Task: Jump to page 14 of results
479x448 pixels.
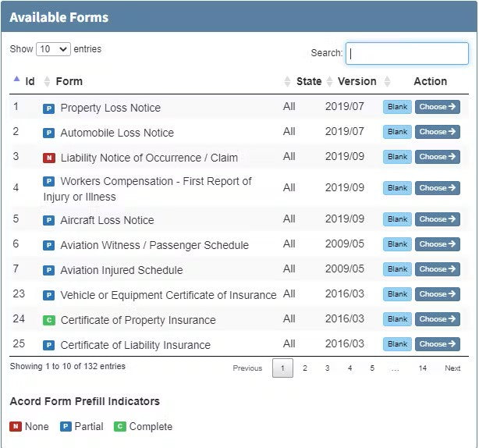Action: coord(422,368)
